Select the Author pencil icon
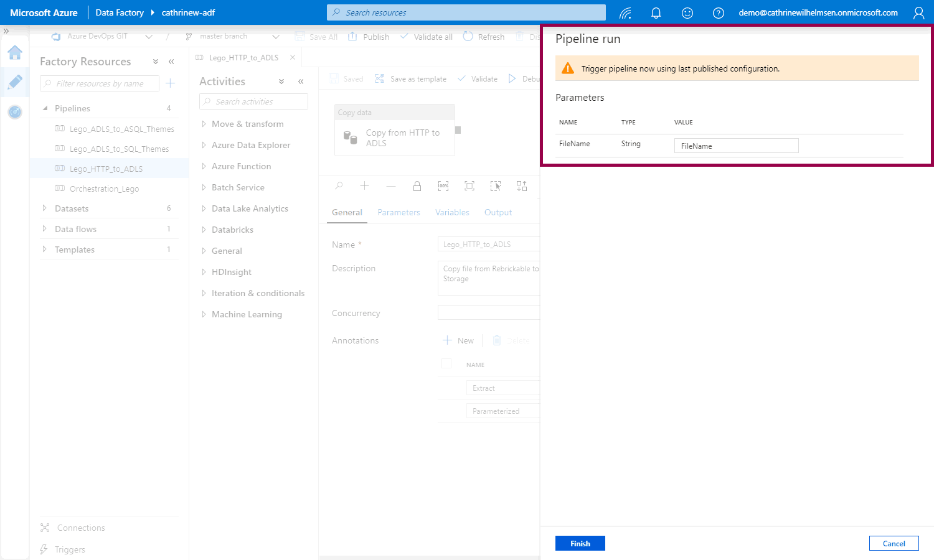 click(x=15, y=82)
